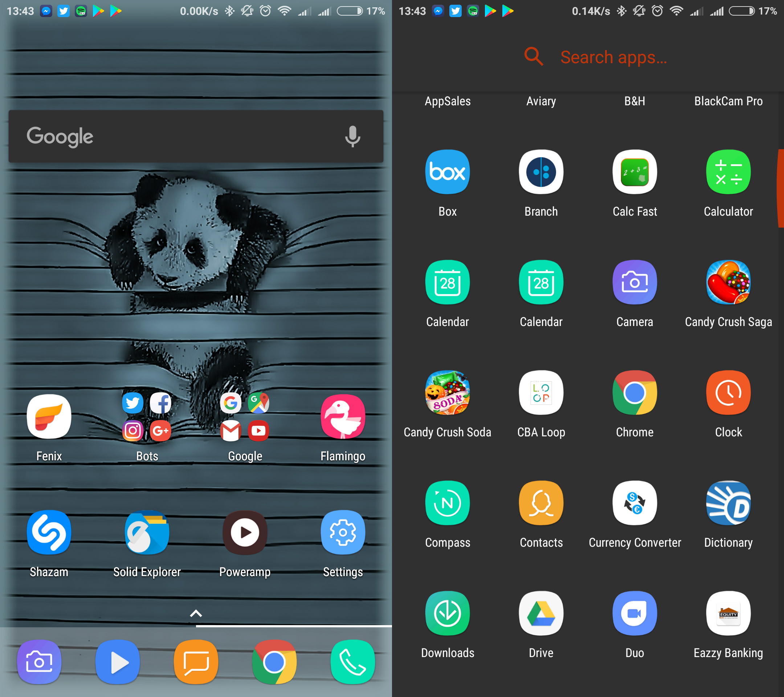Open Chrome from the home screen dock
The height and width of the screenshot is (697, 784).
pyautogui.click(x=274, y=662)
